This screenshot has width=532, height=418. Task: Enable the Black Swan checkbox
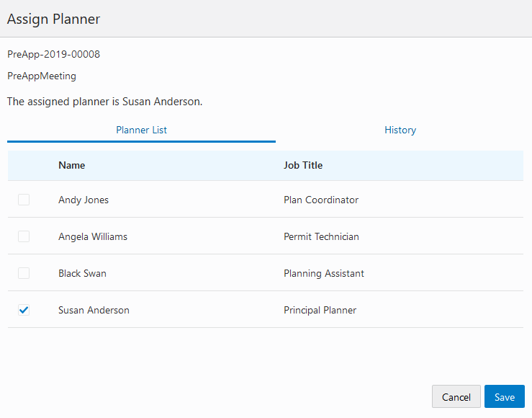click(24, 273)
